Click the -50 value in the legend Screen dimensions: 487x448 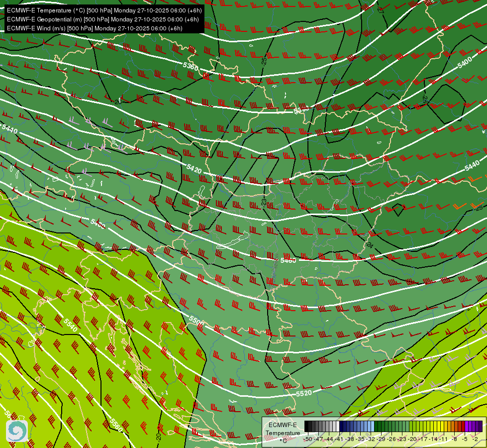coord(308,440)
